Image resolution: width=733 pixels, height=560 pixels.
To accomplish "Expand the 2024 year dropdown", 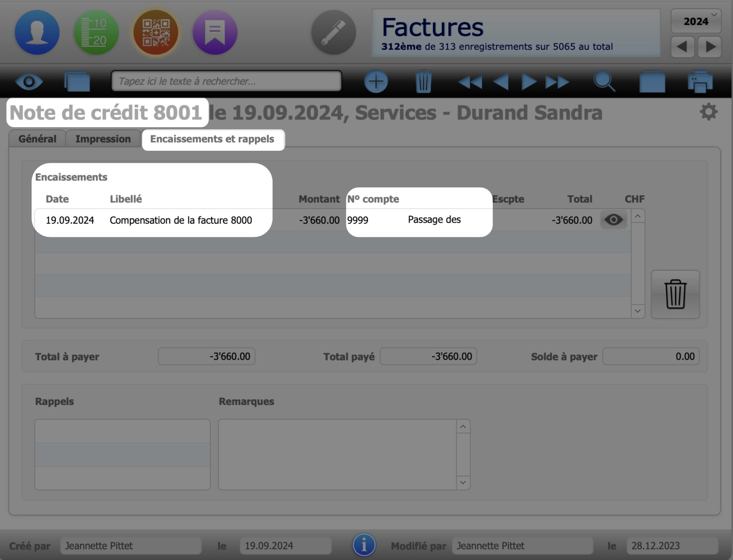I will point(696,21).
